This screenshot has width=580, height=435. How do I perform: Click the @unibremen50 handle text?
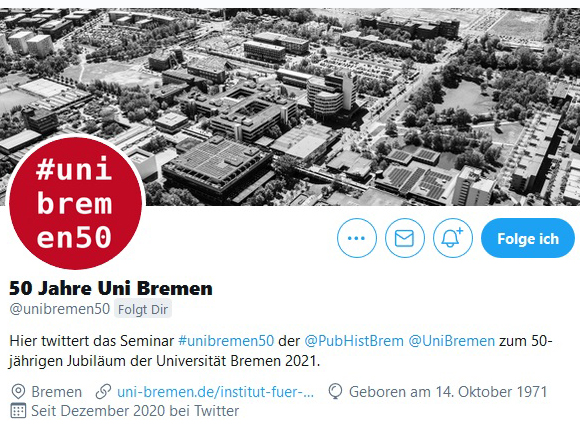point(60,308)
